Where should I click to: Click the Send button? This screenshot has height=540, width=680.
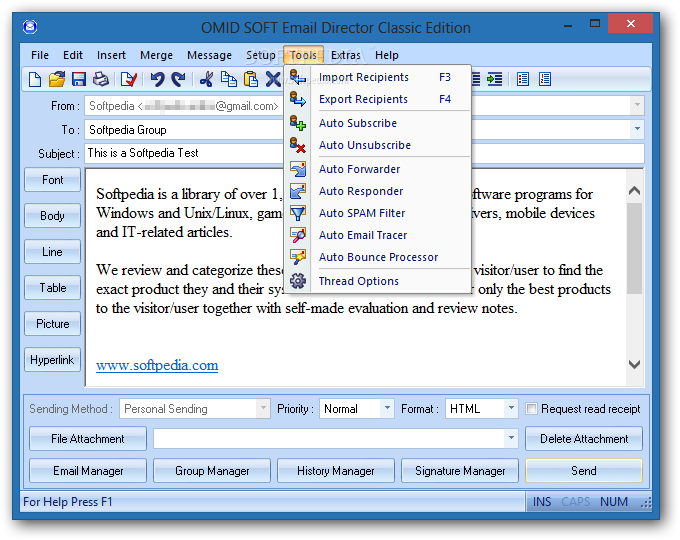click(584, 471)
